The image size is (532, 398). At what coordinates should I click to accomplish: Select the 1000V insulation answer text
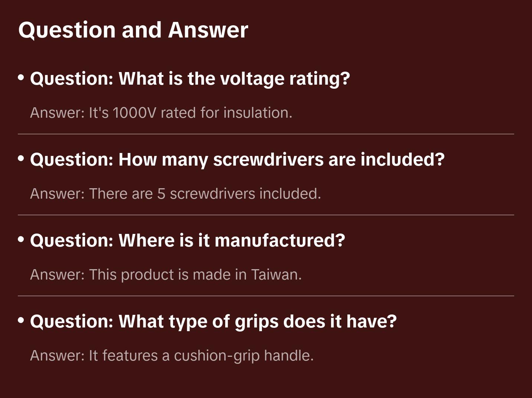161,113
